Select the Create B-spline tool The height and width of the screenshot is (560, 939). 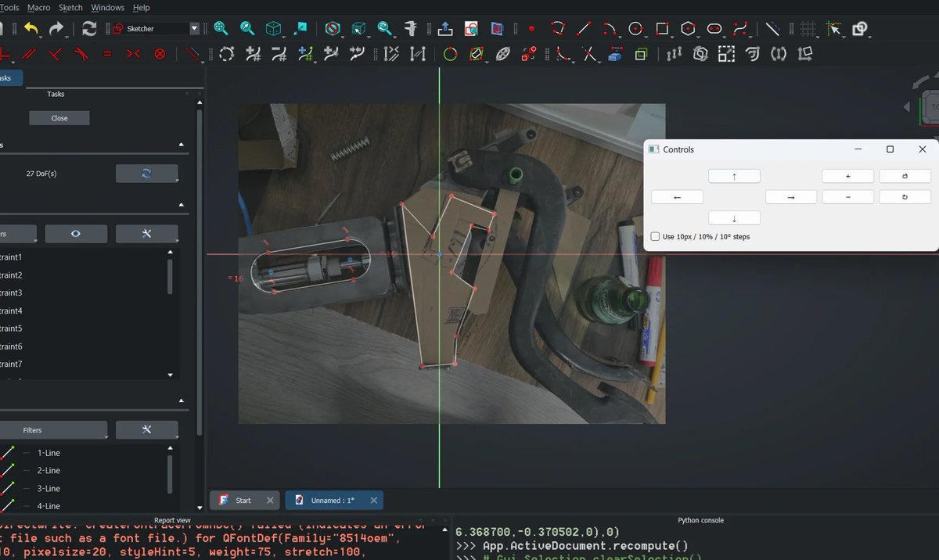pyautogui.click(x=741, y=28)
